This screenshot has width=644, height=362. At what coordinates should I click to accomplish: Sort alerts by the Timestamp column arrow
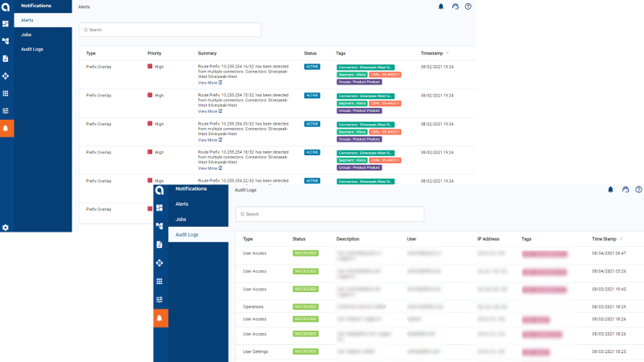coord(448,53)
